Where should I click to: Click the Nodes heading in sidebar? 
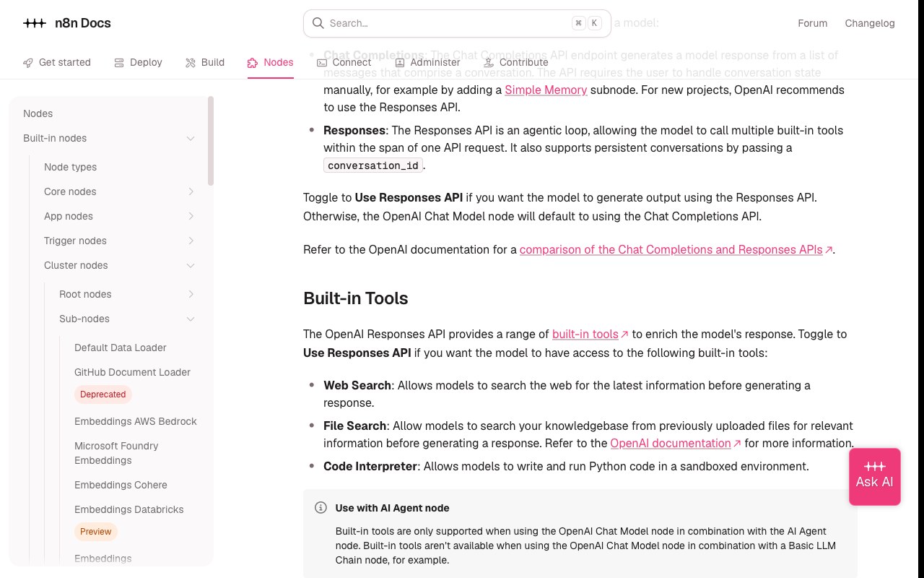pyautogui.click(x=38, y=113)
